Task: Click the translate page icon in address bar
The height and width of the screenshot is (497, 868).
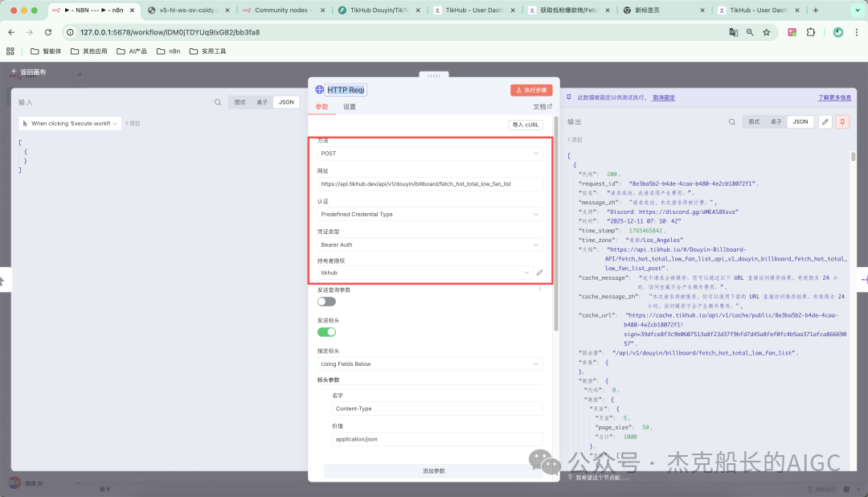Action: coord(734,32)
